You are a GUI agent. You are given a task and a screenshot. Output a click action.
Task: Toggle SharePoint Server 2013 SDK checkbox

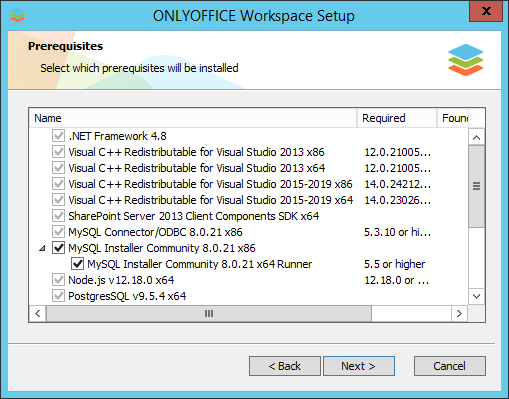pyautogui.click(x=58, y=216)
